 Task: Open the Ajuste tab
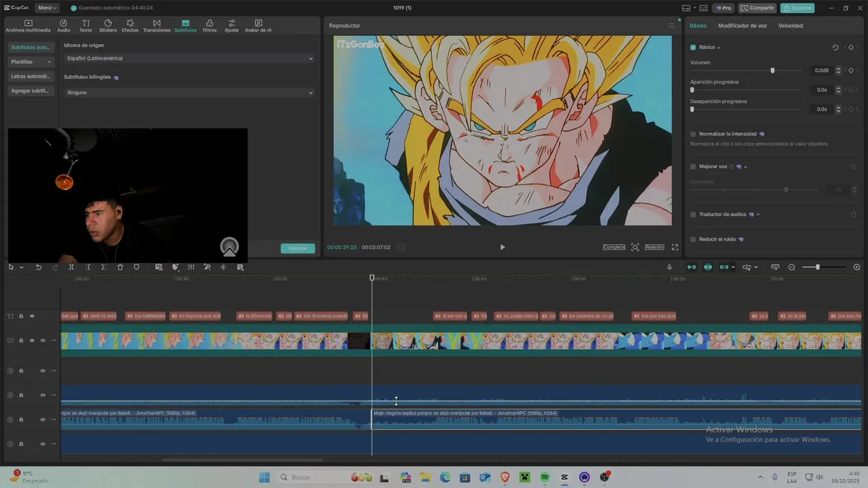click(x=232, y=26)
